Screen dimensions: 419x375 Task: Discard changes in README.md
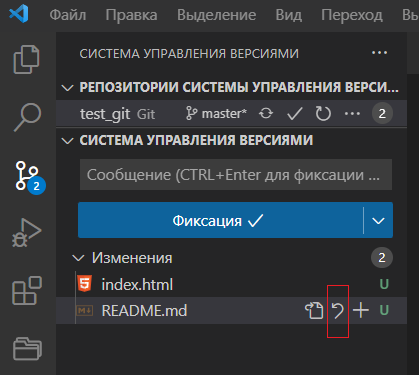[x=338, y=311]
